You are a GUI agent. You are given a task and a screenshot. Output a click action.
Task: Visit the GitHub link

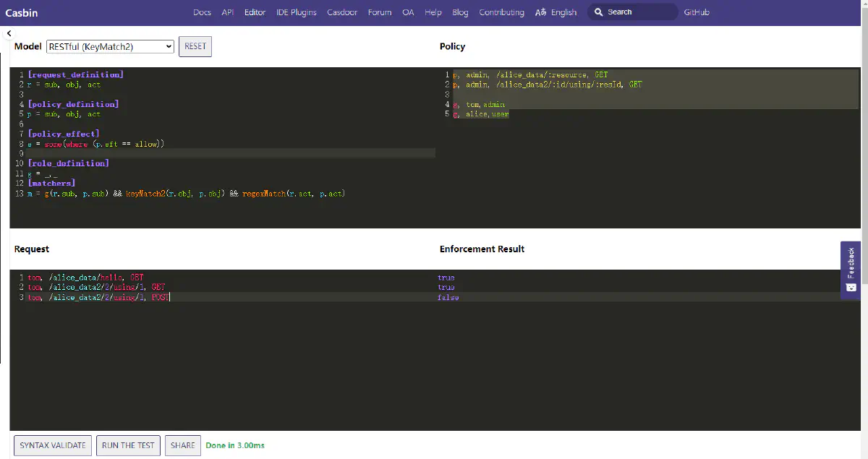[x=697, y=12]
